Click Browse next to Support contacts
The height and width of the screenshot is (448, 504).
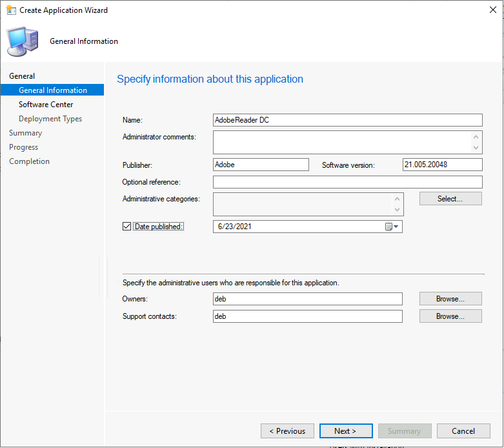click(450, 316)
